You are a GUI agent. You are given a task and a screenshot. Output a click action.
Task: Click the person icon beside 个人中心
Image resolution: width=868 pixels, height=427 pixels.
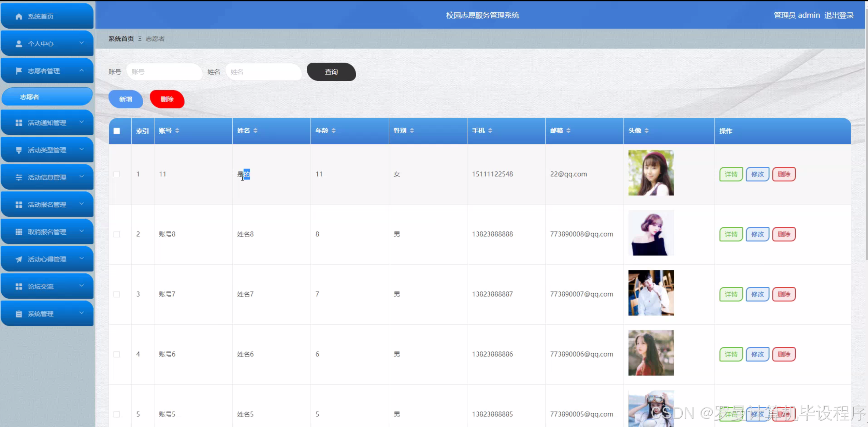coord(19,44)
